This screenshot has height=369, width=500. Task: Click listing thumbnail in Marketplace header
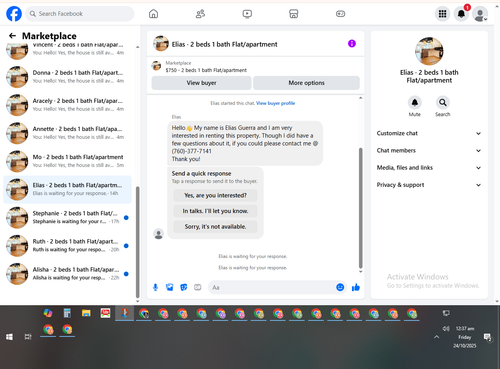point(156,66)
